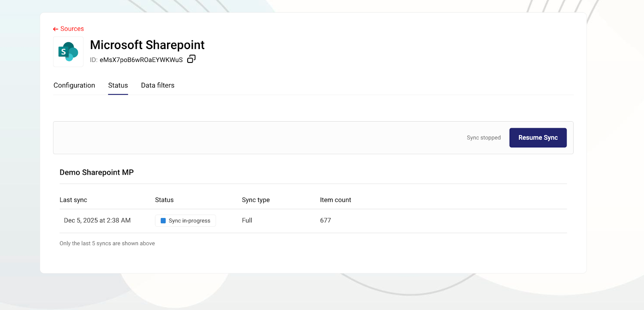Select the Status tab
This screenshot has width=644, height=310.
click(x=118, y=85)
